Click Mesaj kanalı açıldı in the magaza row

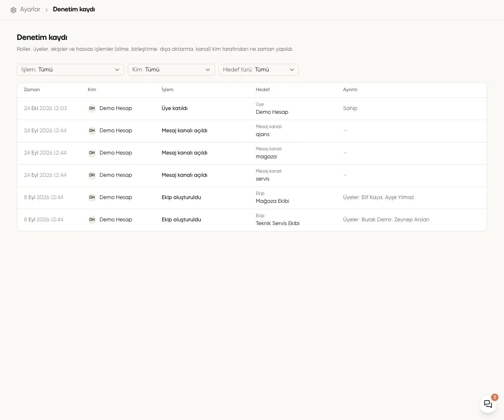pos(185,153)
